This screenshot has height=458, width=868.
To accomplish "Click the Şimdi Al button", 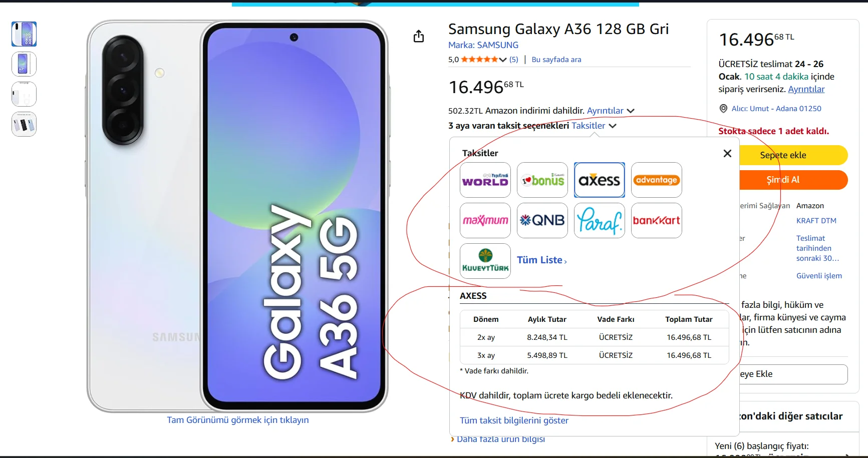I will point(783,180).
